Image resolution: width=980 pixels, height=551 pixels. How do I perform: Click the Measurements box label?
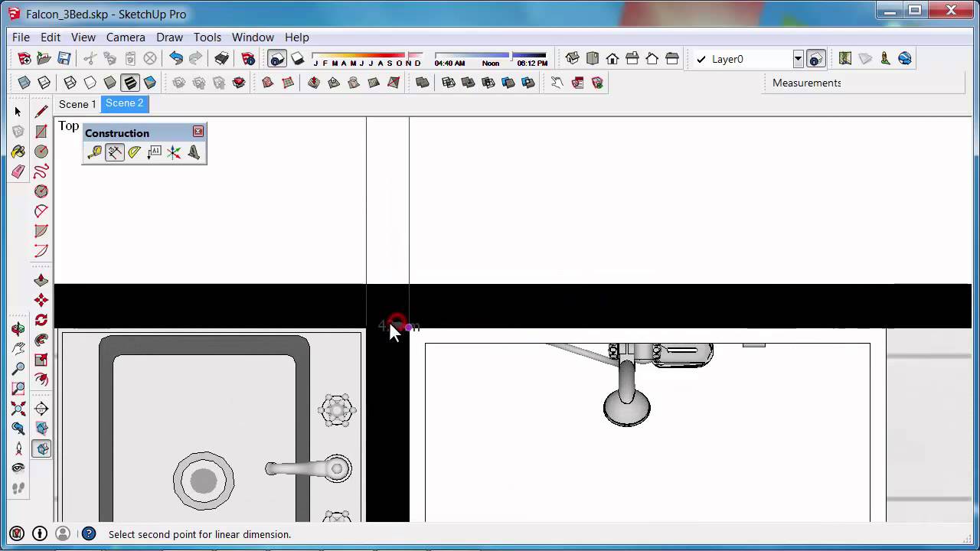click(x=807, y=83)
